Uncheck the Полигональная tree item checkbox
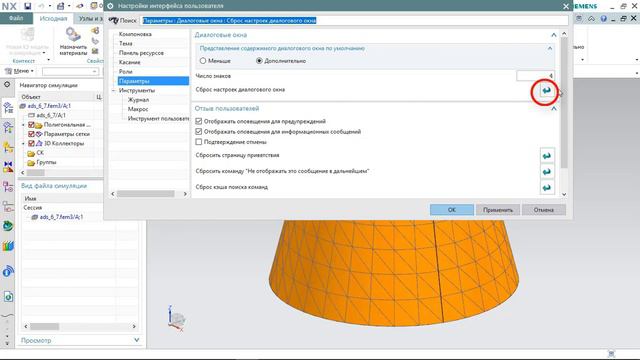640x360 pixels. point(31,124)
